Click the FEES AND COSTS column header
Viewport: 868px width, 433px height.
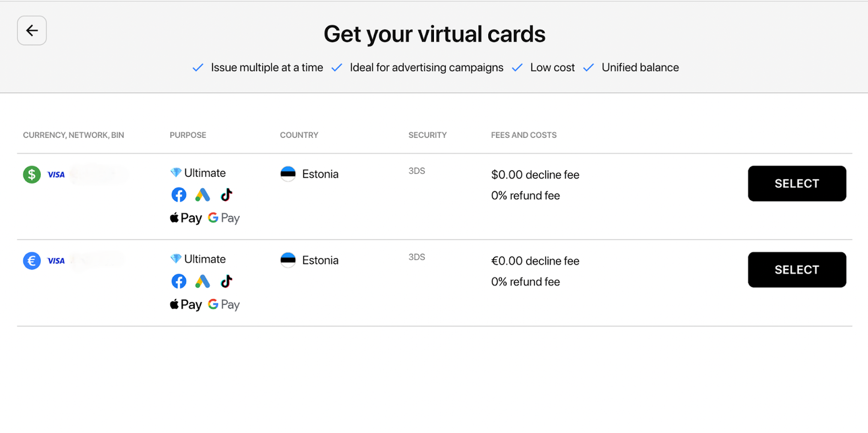(x=524, y=135)
